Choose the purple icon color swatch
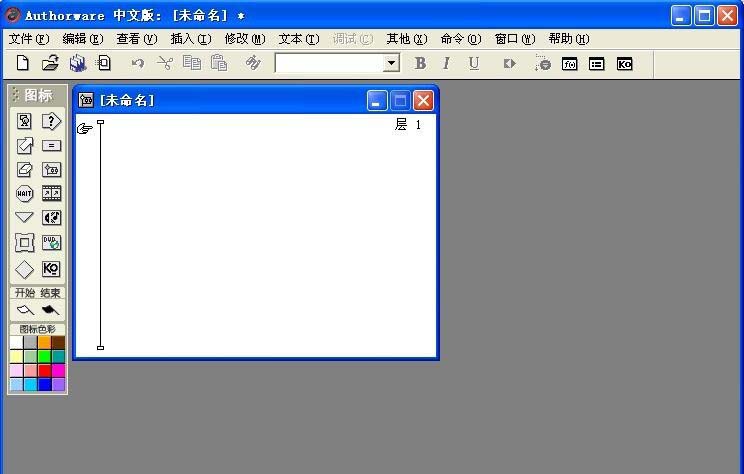The image size is (744, 474). pos(58,384)
